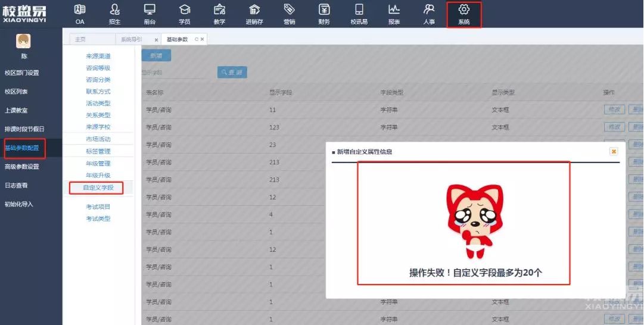Select the 基础参数 tab
This screenshot has width=644, height=325.
[177, 39]
